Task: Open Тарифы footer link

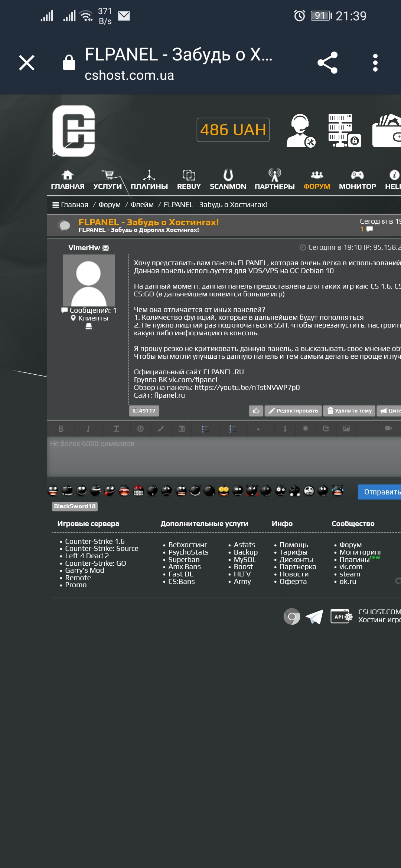Action: 293,552
